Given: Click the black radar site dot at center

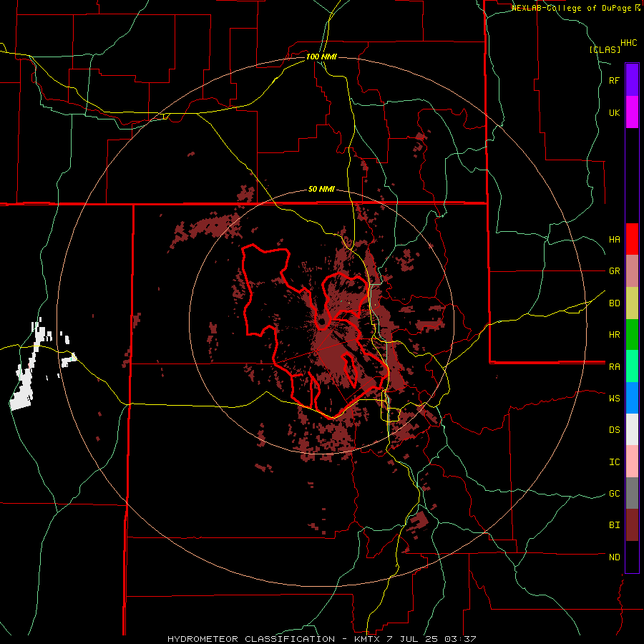Looking at the screenshot, I should click(322, 321).
